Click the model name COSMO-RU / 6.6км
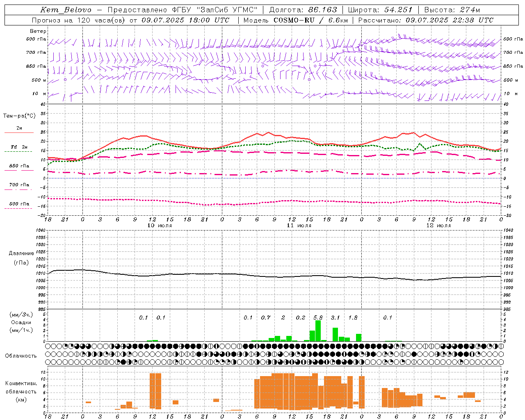The height and width of the screenshot is (420, 525). click(x=311, y=20)
